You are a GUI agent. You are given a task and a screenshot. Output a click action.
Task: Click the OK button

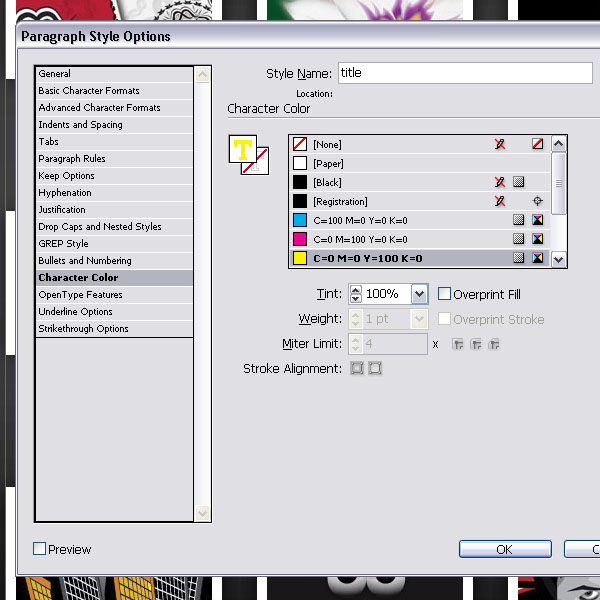505,549
